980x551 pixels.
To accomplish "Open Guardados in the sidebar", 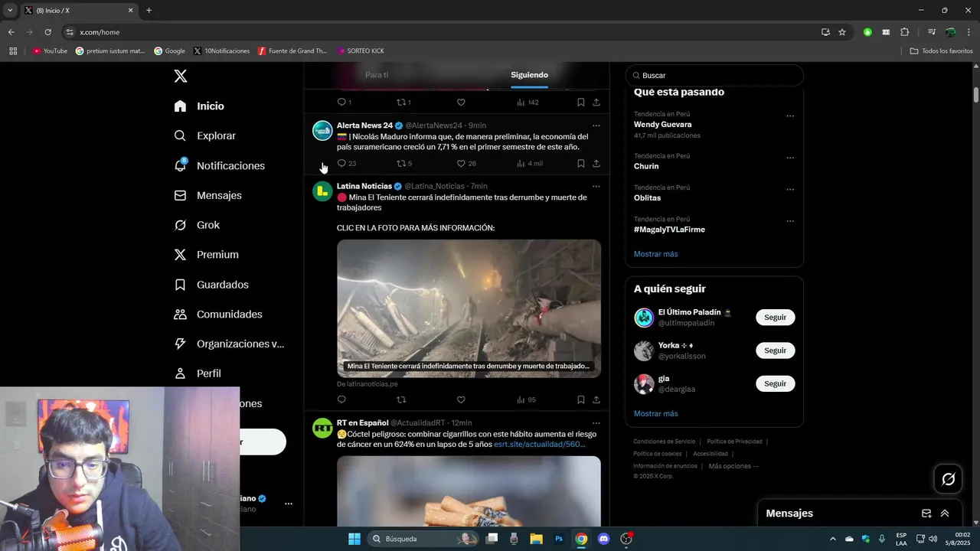I will [x=211, y=285].
